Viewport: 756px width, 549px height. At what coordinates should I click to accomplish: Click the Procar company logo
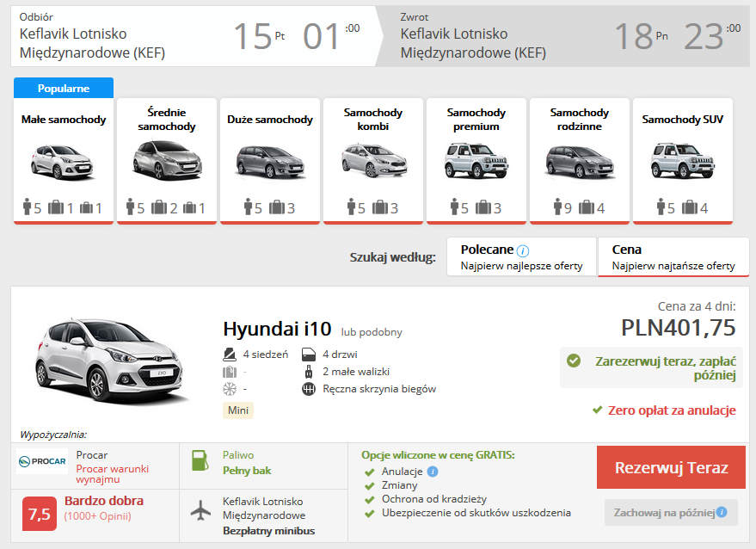[x=42, y=461]
